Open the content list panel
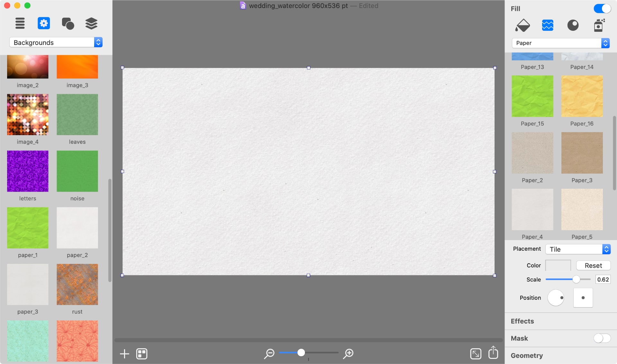The image size is (617, 364). [20, 23]
